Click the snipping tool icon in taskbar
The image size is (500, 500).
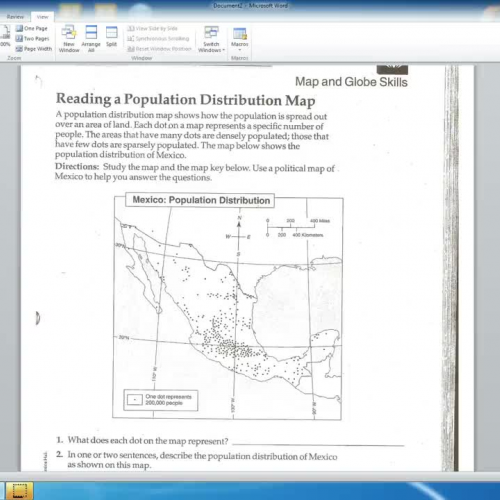20,490
